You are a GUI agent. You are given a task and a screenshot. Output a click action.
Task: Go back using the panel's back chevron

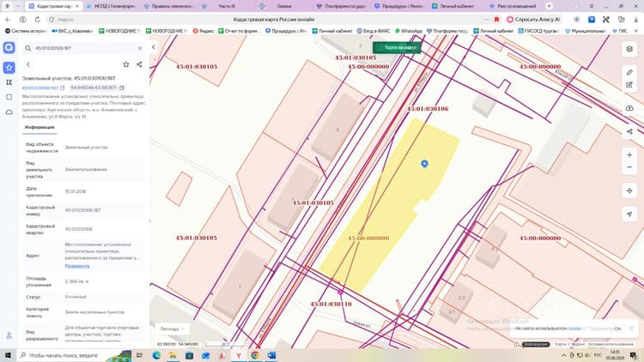click(x=28, y=64)
